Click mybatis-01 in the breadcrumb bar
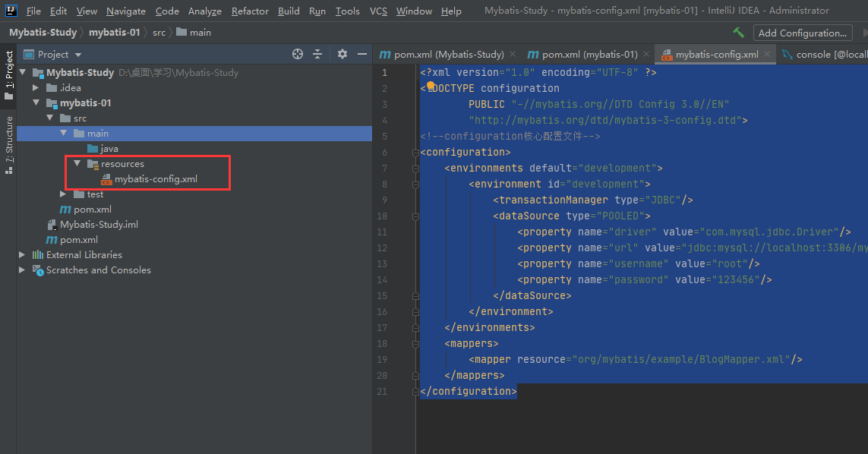The width and height of the screenshot is (868, 454). pos(115,32)
